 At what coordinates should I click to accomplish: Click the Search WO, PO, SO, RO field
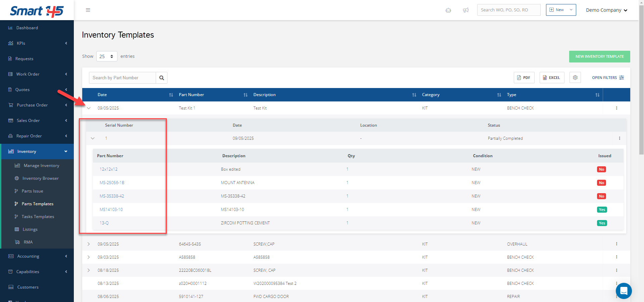click(509, 10)
